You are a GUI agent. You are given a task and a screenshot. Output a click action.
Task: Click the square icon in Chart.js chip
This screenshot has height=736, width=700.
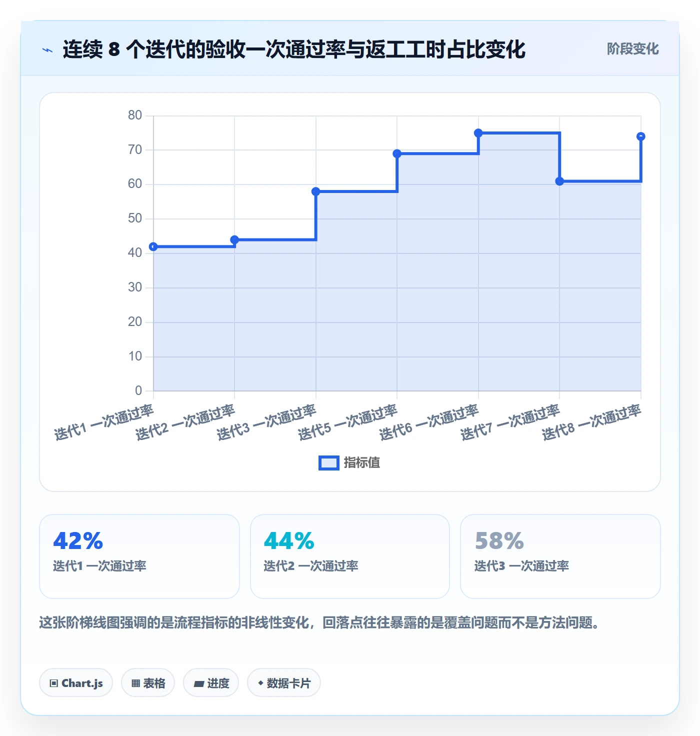[x=54, y=683]
